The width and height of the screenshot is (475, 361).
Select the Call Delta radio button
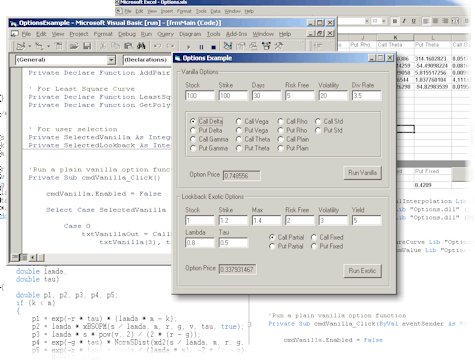point(193,121)
